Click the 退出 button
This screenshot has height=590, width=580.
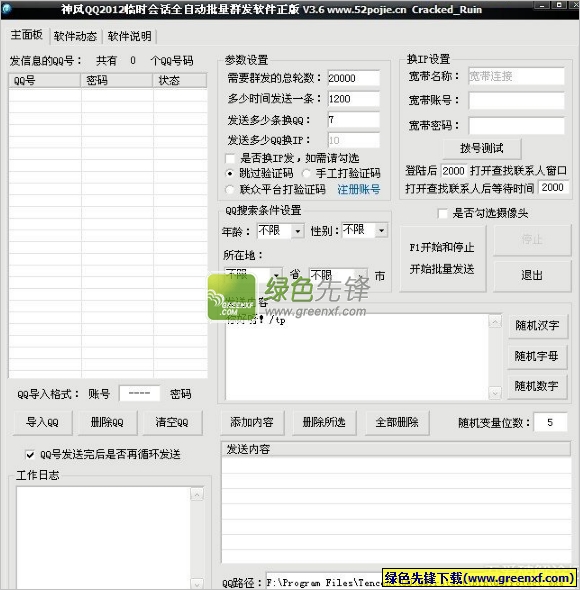[x=532, y=275]
